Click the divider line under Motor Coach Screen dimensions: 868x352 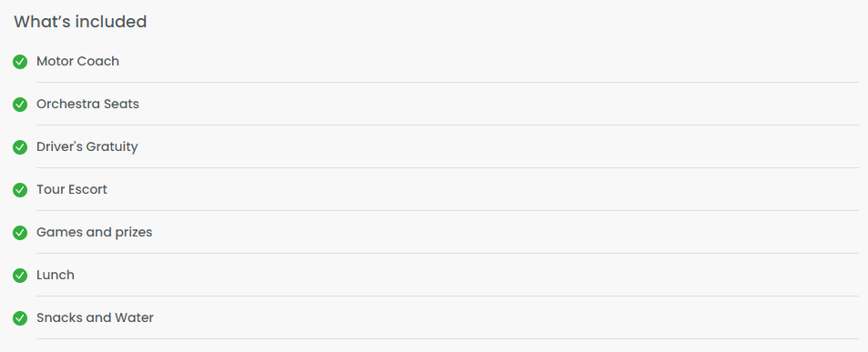(x=447, y=83)
